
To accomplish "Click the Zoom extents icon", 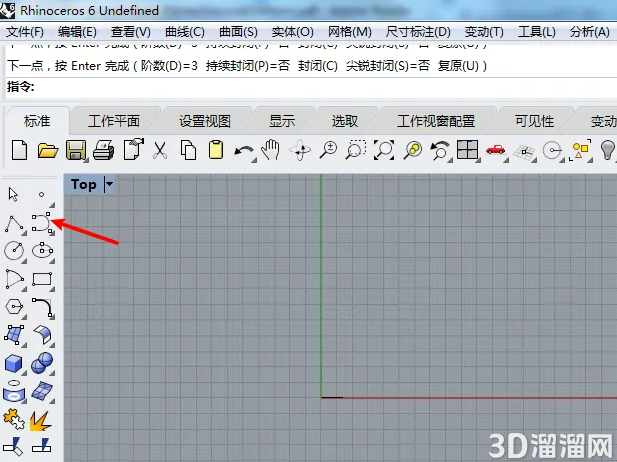I will 384,150.
